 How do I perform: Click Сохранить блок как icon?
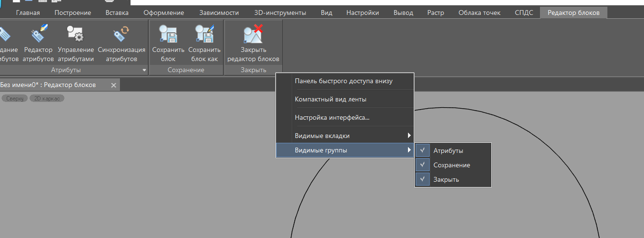click(204, 35)
